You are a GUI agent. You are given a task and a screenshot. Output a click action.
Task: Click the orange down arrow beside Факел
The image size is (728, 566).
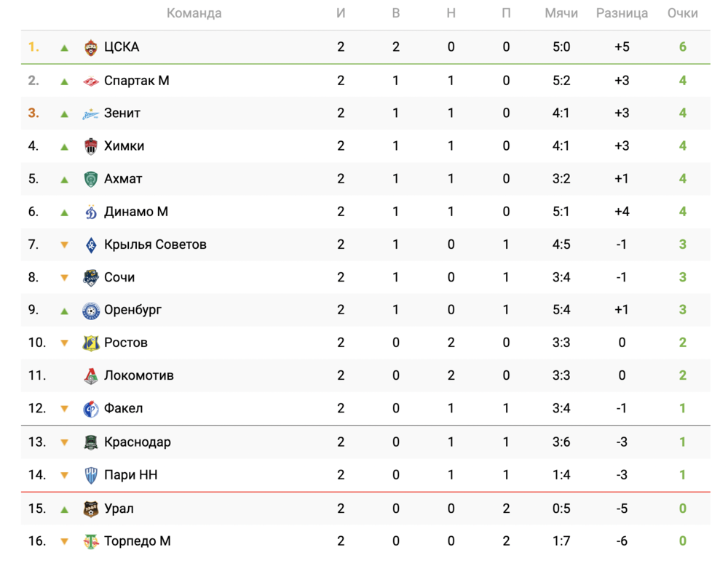(64, 410)
